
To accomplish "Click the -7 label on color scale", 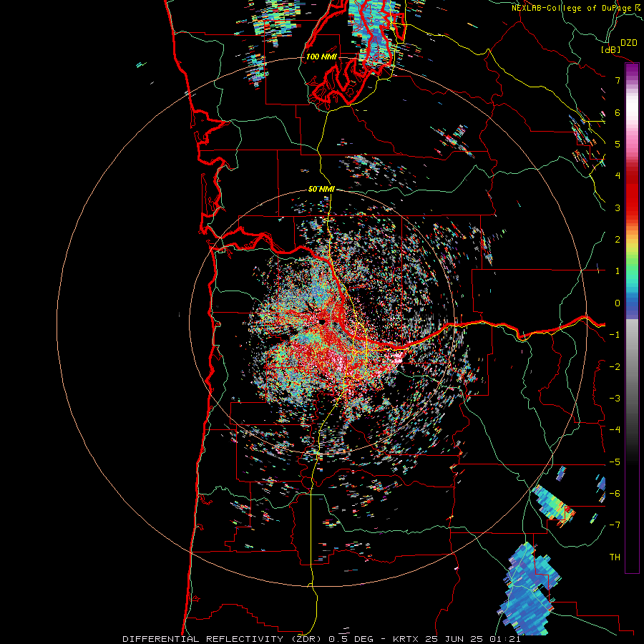I will tap(615, 525).
